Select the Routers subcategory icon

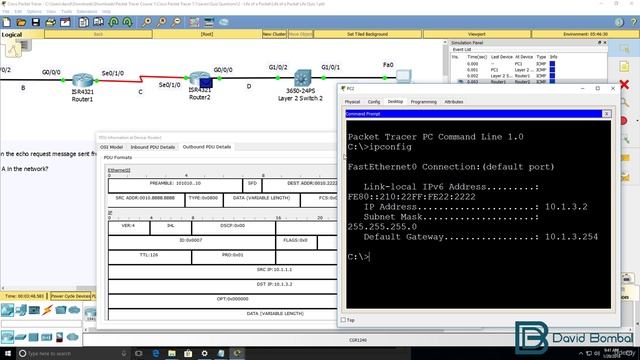click(7, 337)
